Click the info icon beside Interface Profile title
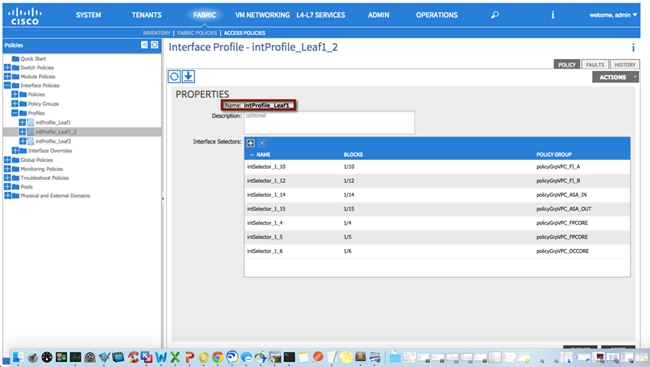 coord(633,48)
